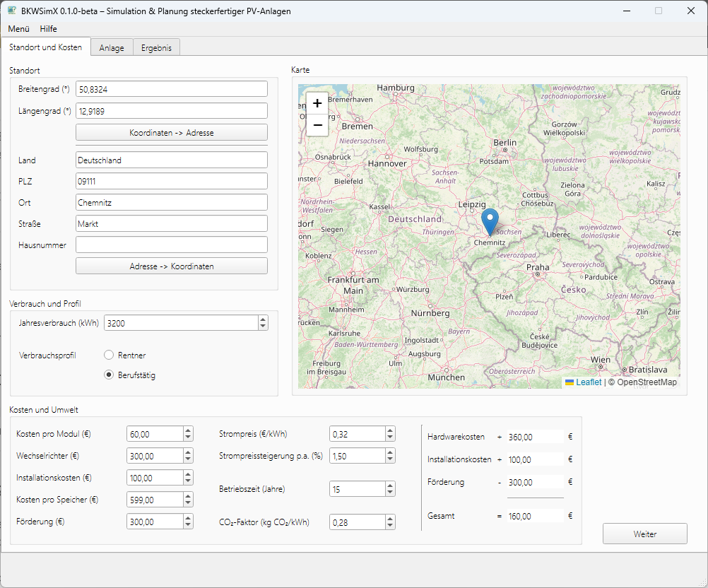Increase Förderung spinner value

pos(188,518)
